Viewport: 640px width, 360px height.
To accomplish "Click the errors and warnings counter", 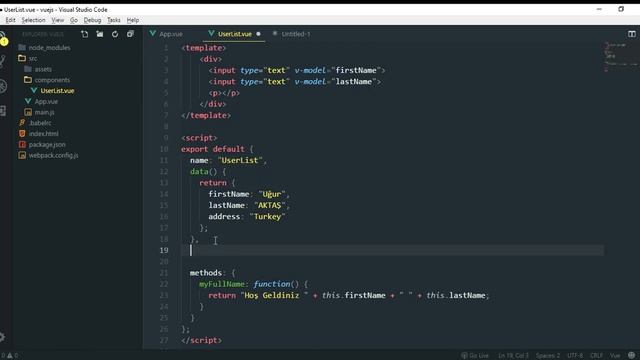I will (x=10, y=356).
